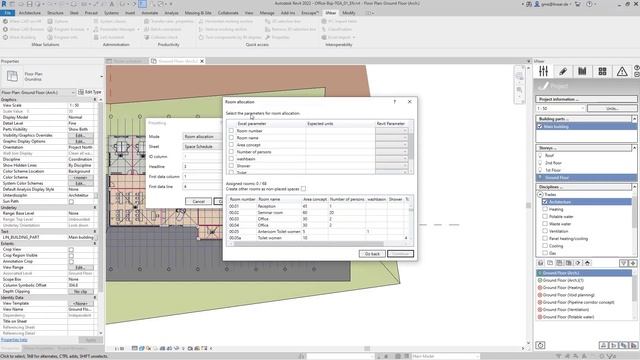Uncheck the Main building checkbox
The width and height of the screenshot is (640, 360).
pos(540,126)
